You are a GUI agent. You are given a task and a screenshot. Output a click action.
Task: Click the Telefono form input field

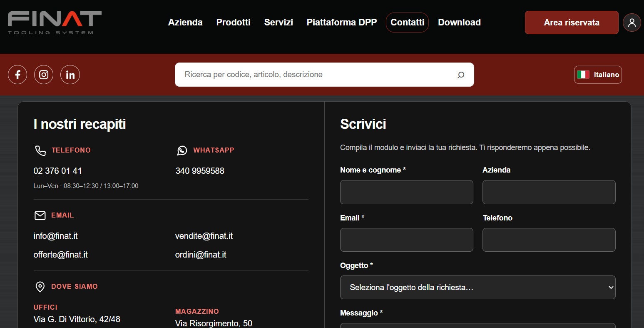click(x=549, y=240)
